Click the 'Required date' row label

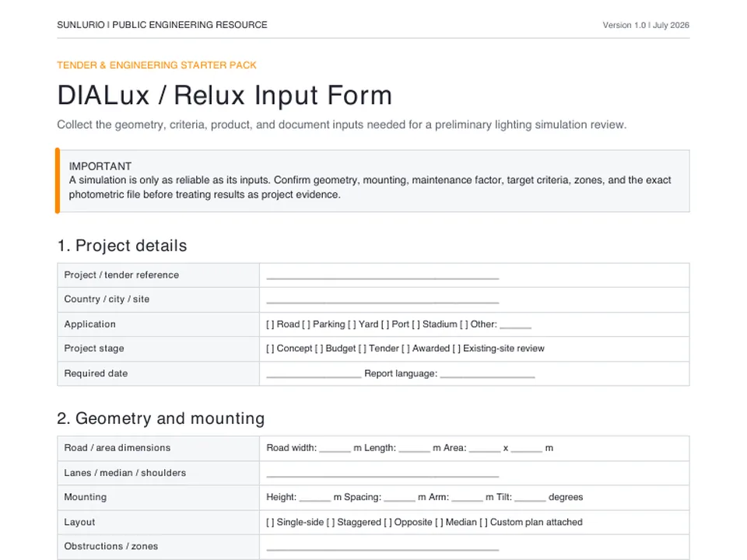[x=96, y=373]
